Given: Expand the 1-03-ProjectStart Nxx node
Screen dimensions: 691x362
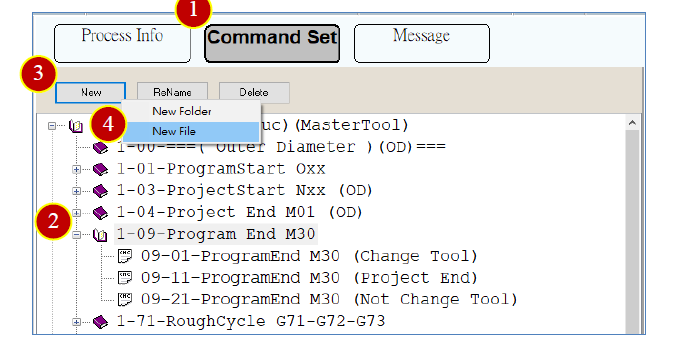Looking at the screenshot, I should pos(77,191).
